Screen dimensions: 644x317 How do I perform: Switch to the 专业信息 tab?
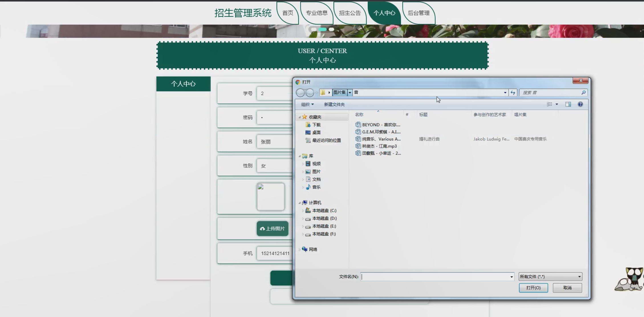(x=316, y=13)
